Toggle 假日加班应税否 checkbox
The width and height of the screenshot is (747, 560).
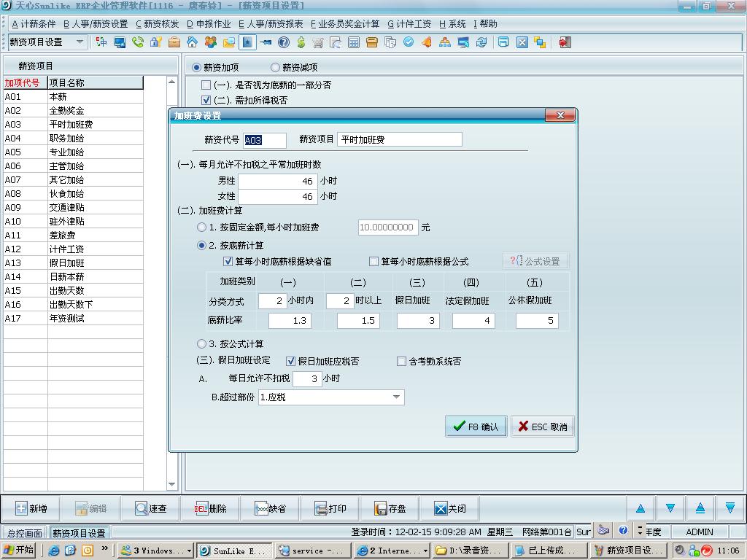[x=291, y=361]
